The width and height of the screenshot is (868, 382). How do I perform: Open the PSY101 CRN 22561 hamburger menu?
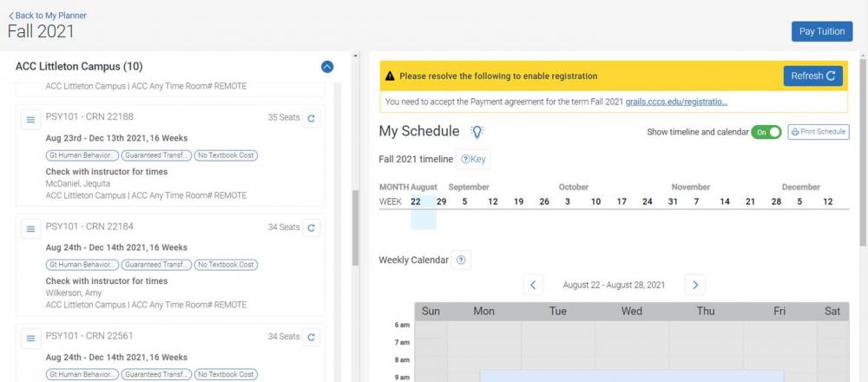pyautogui.click(x=31, y=339)
